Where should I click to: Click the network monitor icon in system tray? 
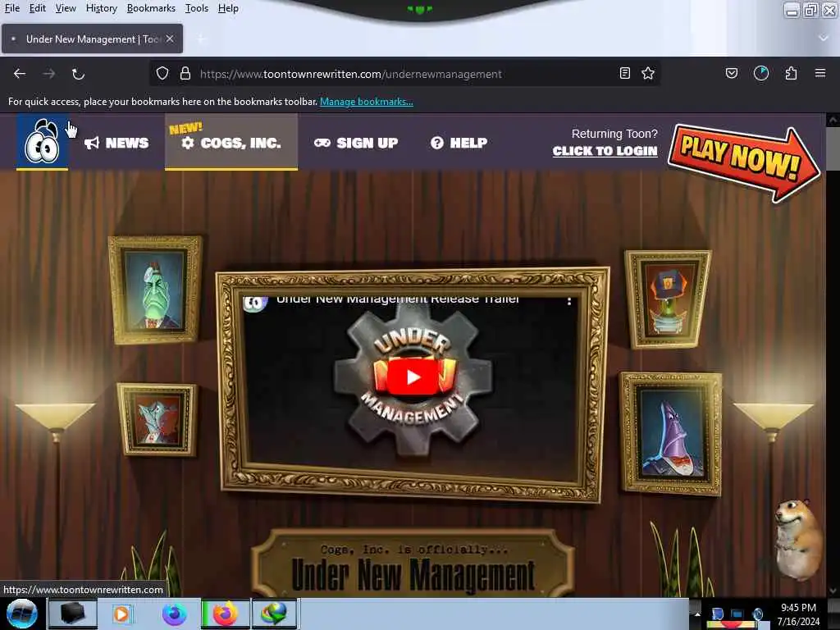point(737,614)
